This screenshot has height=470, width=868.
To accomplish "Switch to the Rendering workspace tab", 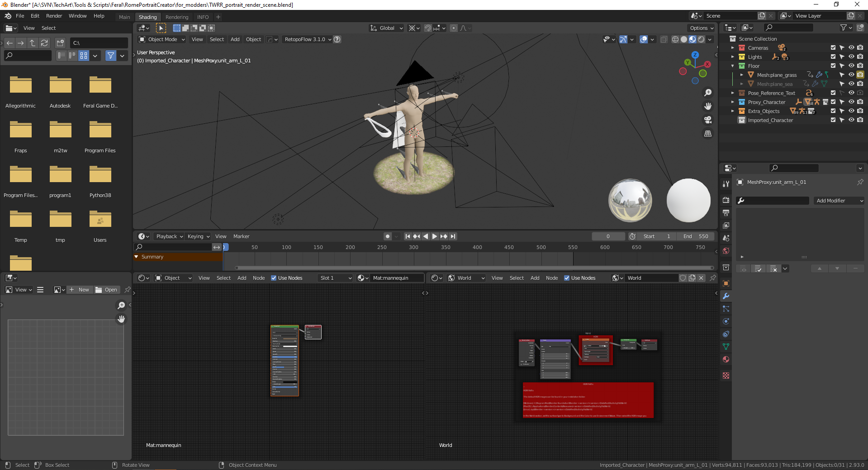I will pos(177,17).
